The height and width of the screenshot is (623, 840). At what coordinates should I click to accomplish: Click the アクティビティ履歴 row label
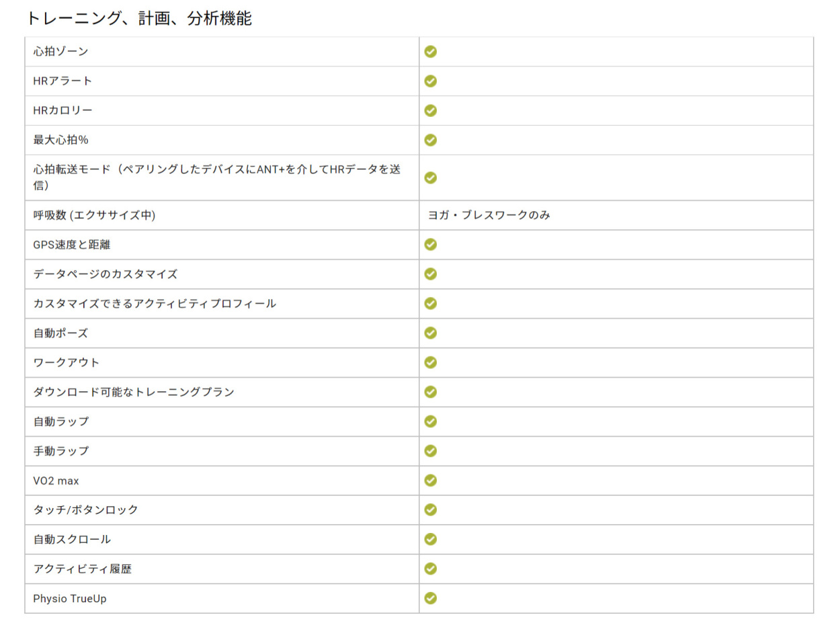[82, 569]
